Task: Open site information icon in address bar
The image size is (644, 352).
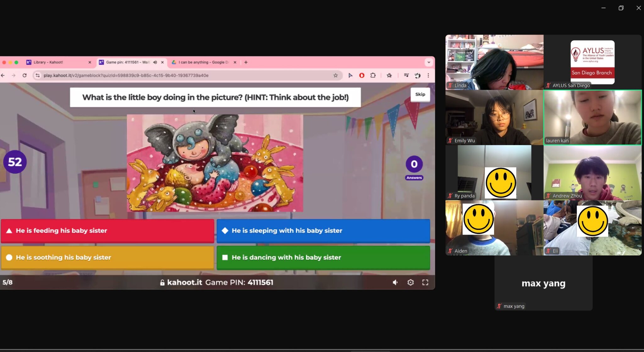Action: [38, 75]
